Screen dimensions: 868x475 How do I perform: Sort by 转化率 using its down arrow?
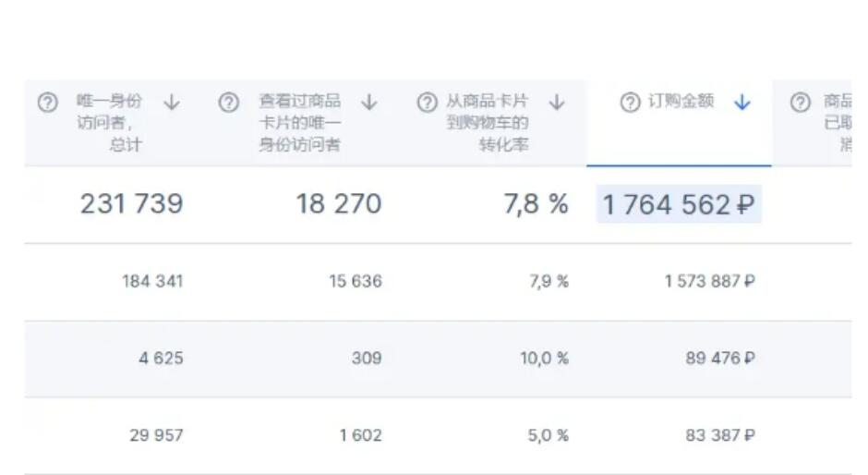click(557, 103)
